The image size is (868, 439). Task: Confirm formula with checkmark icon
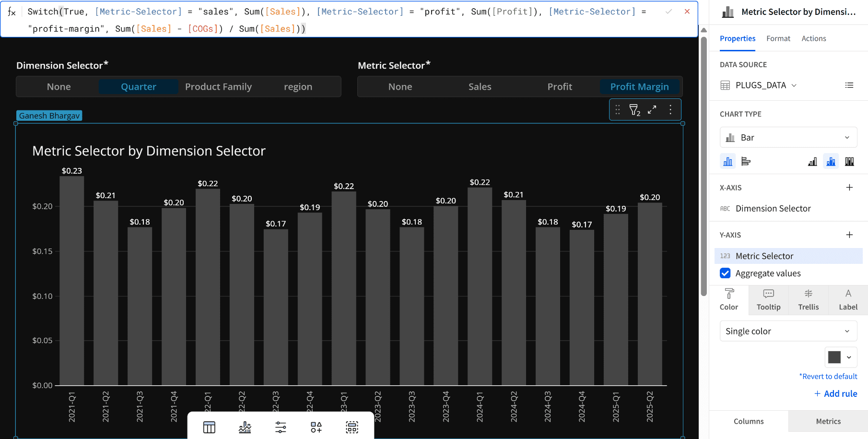click(669, 12)
